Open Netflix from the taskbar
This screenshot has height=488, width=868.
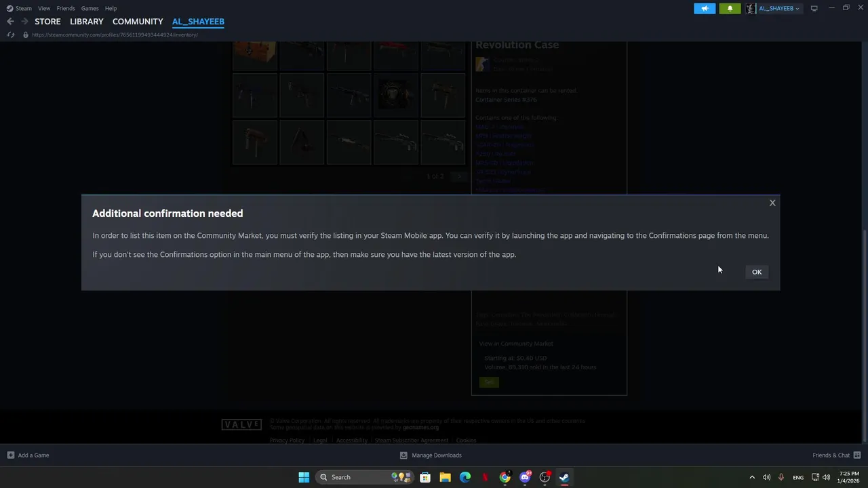485,477
